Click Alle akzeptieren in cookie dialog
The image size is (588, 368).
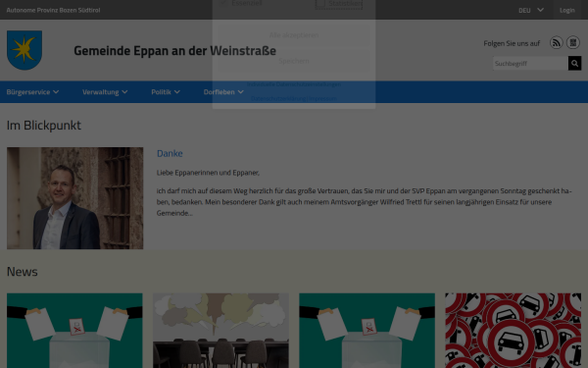tap(294, 35)
